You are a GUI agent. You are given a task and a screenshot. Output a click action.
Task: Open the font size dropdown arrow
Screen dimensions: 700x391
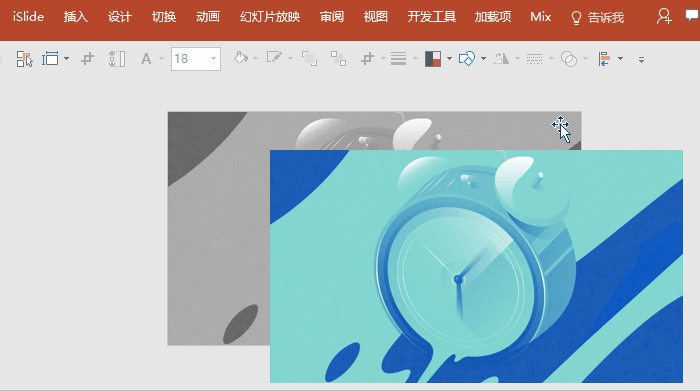[x=213, y=58]
